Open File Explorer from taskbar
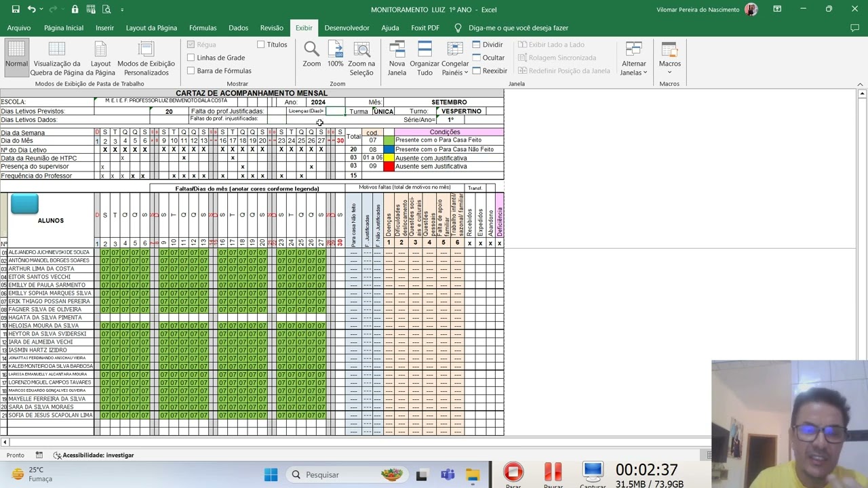 473,474
